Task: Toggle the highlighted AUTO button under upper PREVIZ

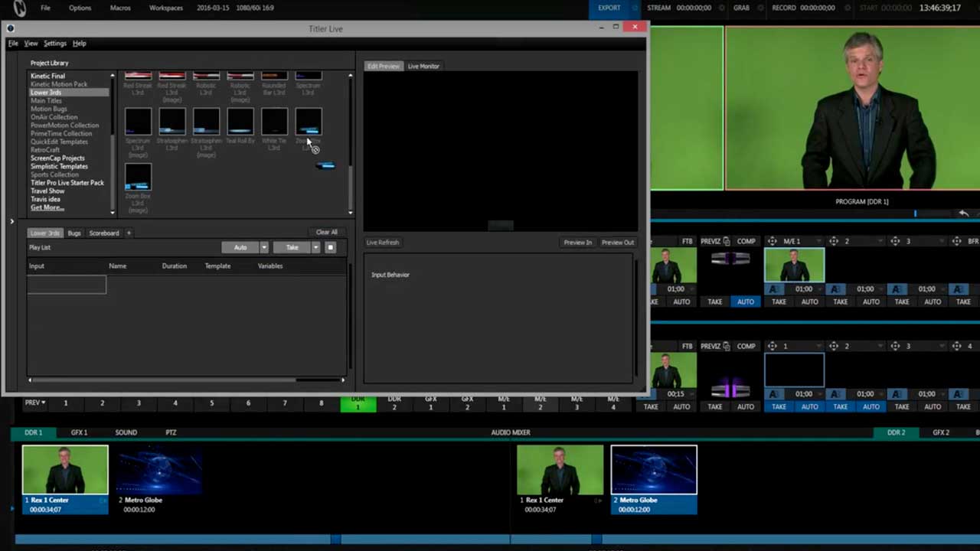Action: (x=745, y=302)
